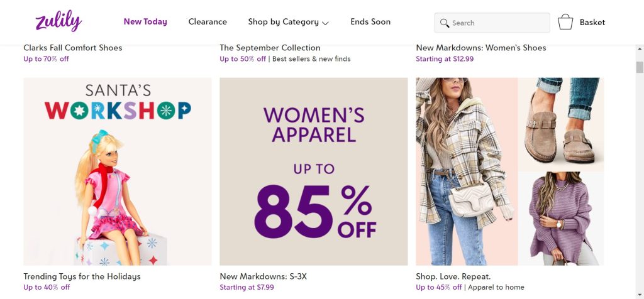This screenshot has width=644, height=299.
Task: Click the Zulily logo
Action: click(x=58, y=22)
